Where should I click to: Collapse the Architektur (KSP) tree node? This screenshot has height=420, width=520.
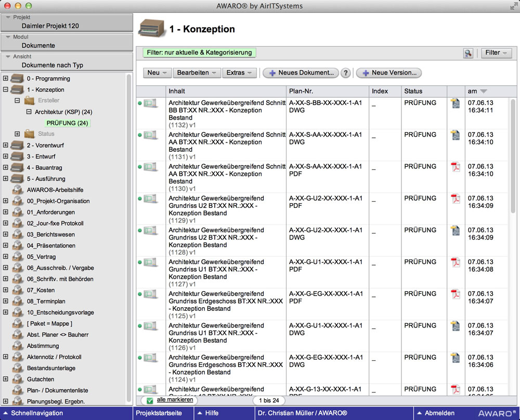pos(29,112)
